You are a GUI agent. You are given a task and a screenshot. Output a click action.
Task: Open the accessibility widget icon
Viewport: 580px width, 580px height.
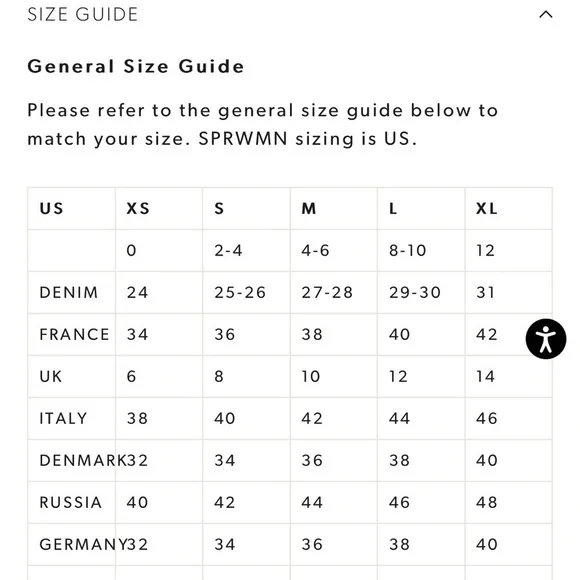point(546,339)
